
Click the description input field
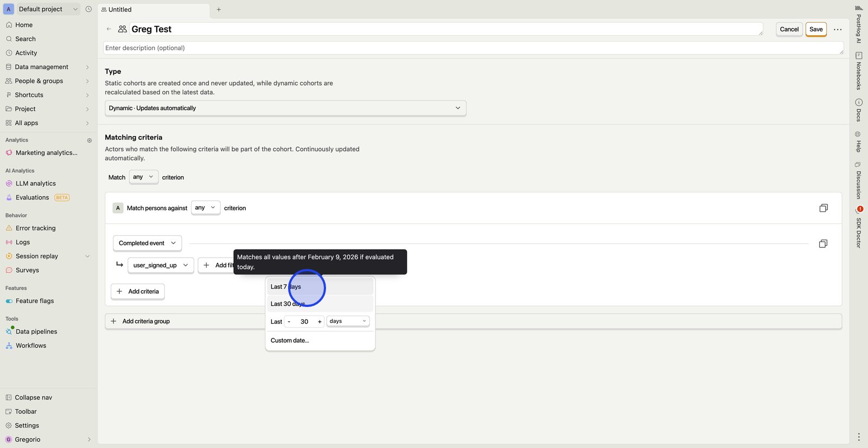[x=472, y=48]
